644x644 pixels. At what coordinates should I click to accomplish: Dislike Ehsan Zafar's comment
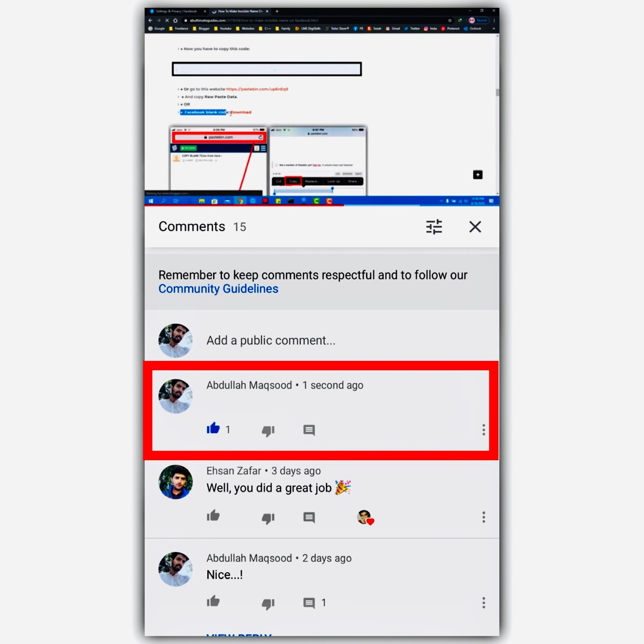point(268,518)
